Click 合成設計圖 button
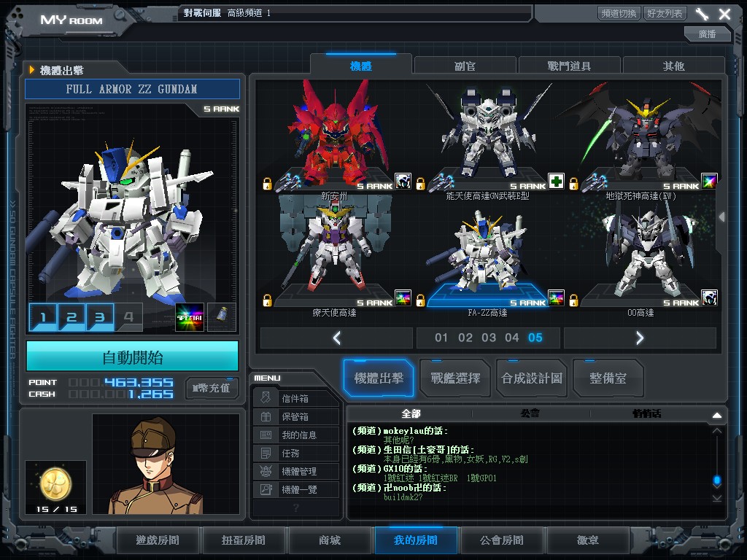 [x=532, y=378]
